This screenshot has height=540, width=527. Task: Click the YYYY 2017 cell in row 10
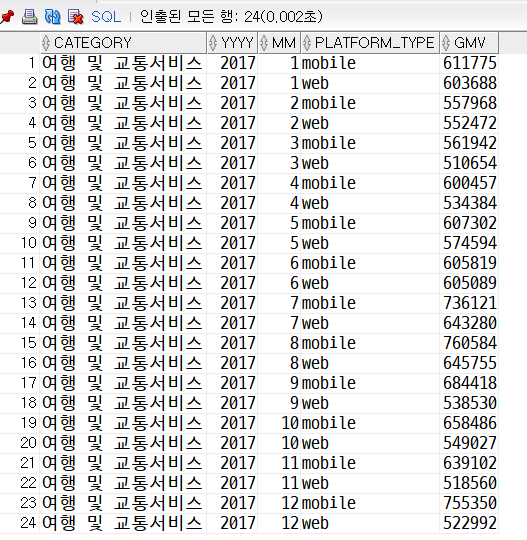point(232,243)
